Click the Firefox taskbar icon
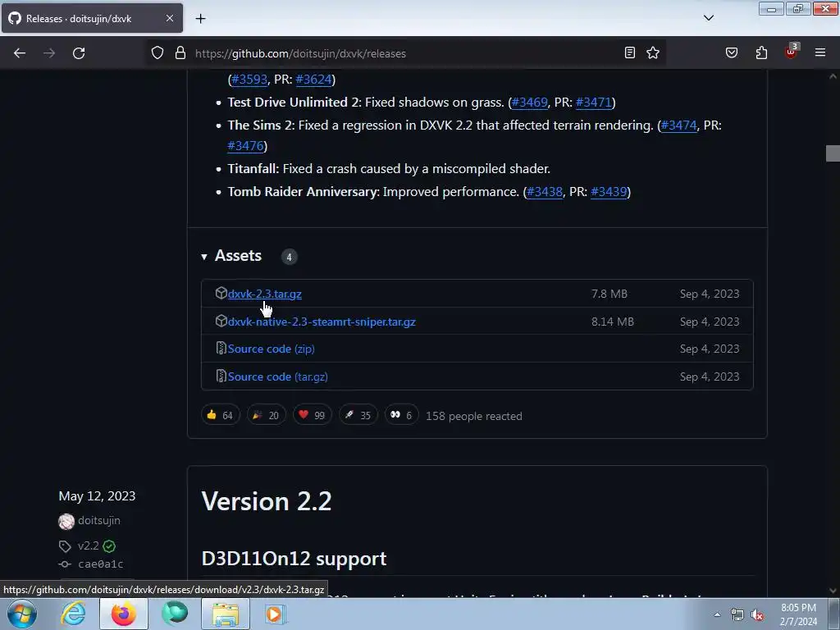This screenshot has height=630, width=840. pyautogui.click(x=124, y=614)
